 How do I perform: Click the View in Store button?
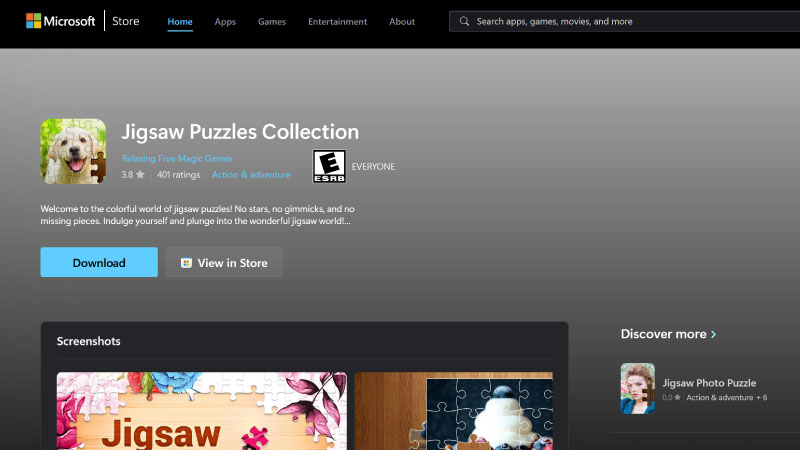point(224,263)
